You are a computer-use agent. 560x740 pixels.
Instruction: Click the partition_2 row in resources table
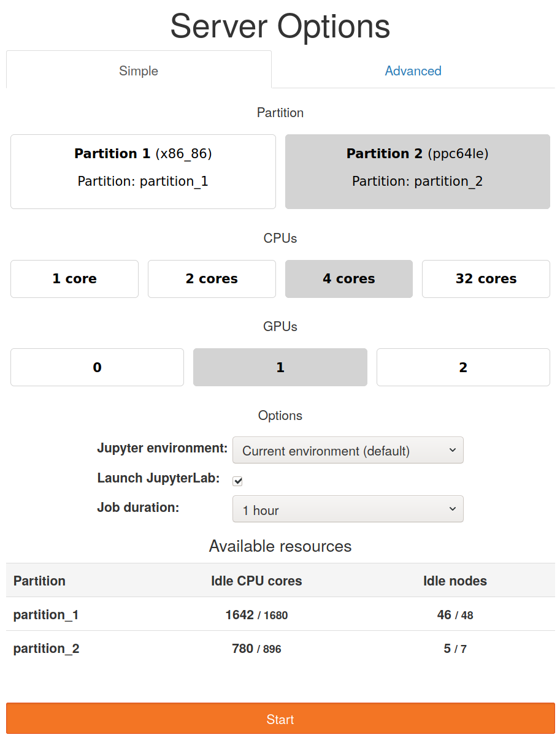pyautogui.click(x=280, y=648)
